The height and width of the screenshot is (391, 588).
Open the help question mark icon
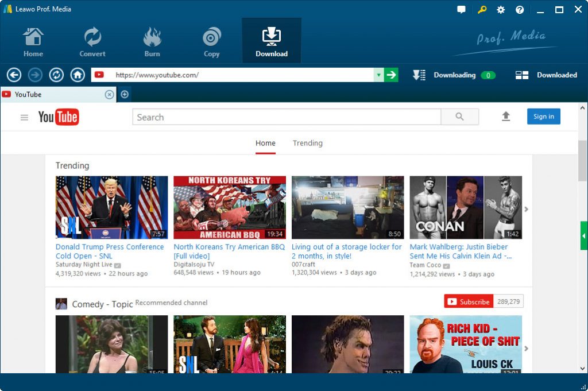click(520, 10)
